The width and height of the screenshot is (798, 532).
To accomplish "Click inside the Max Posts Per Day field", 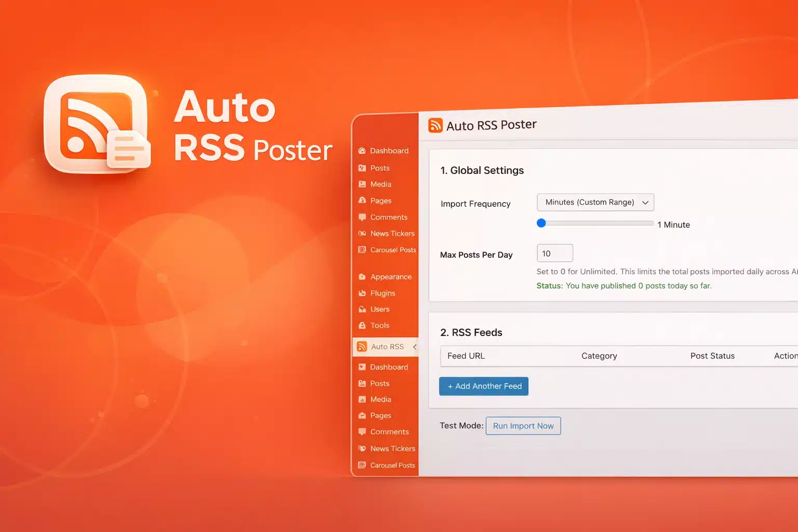I will tap(555, 253).
